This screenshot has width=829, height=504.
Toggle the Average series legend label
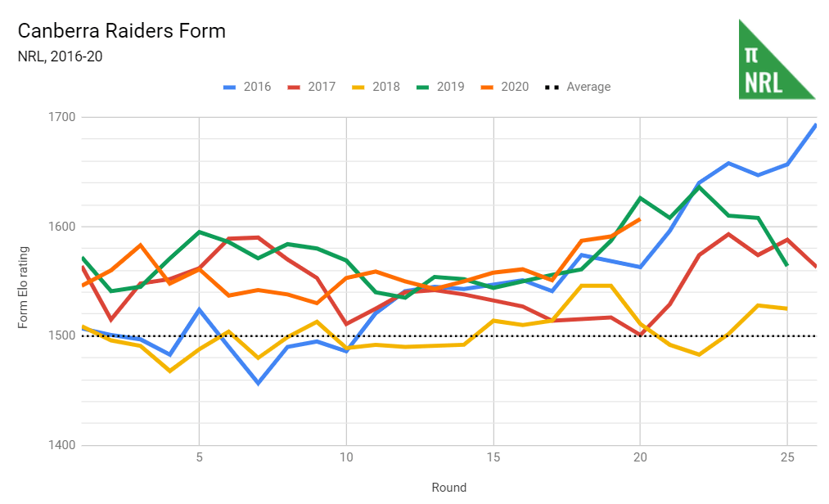click(x=588, y=87)
